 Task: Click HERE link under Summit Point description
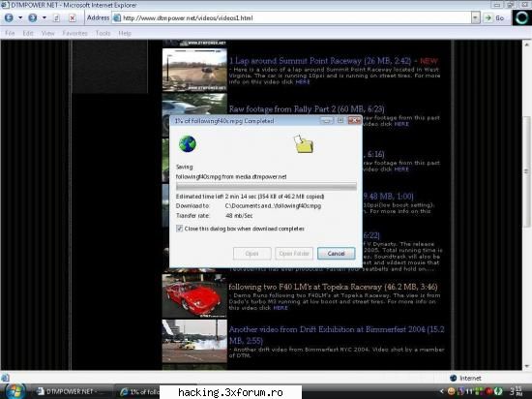303,82
